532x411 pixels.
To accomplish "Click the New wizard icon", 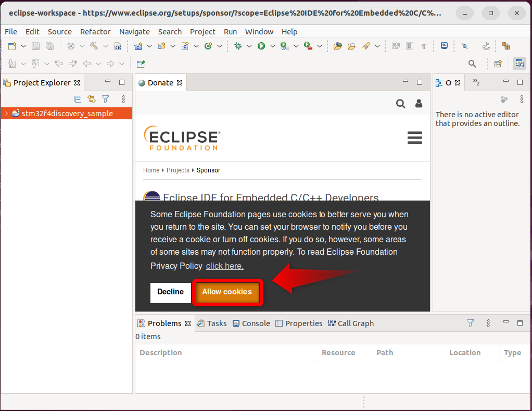I will 12,46.
